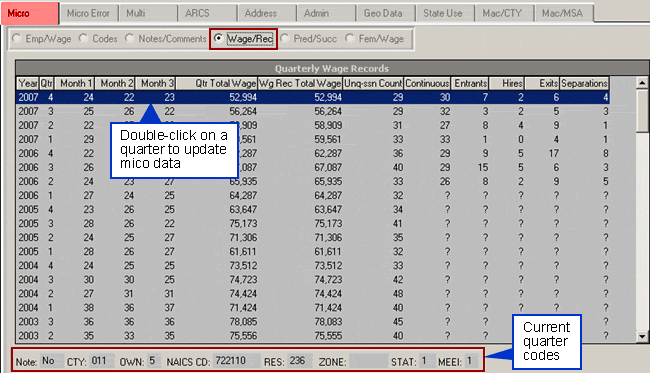Viewport: 650px width, 373px height.
Task: Select the row with wage 78,085
Action: click(x=313, y=322)
